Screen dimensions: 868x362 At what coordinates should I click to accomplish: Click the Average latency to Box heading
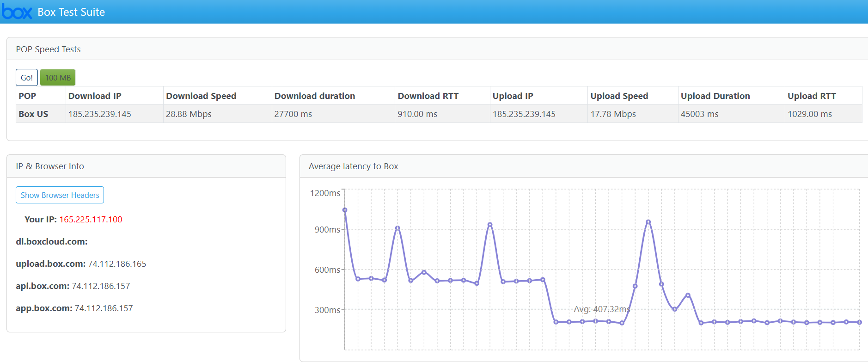[354, 166]
